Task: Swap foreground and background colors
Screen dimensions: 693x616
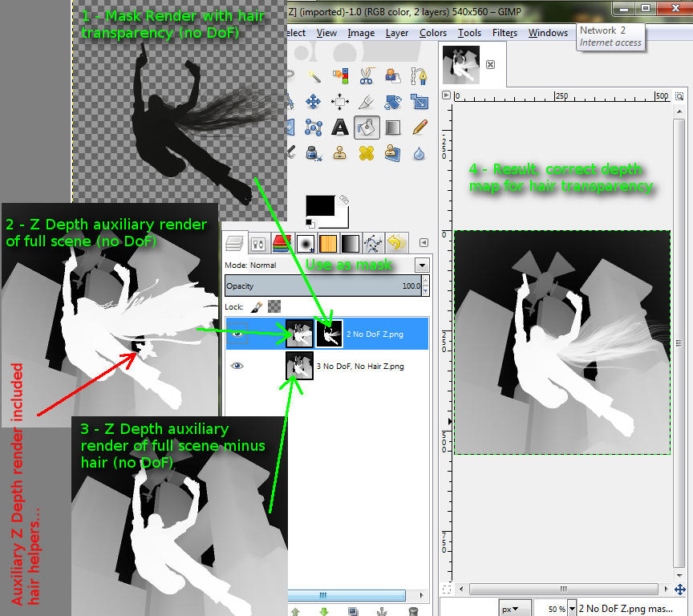Action: 344,198
